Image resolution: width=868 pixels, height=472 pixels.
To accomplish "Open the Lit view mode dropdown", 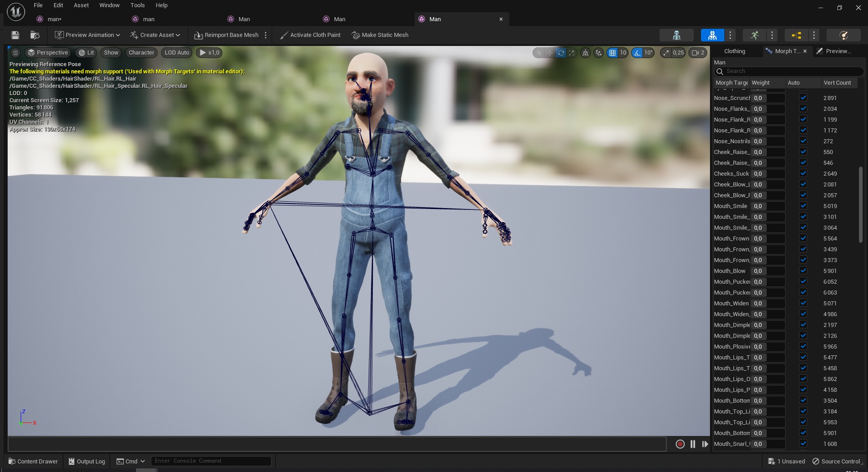I will (x=86, y=53).
